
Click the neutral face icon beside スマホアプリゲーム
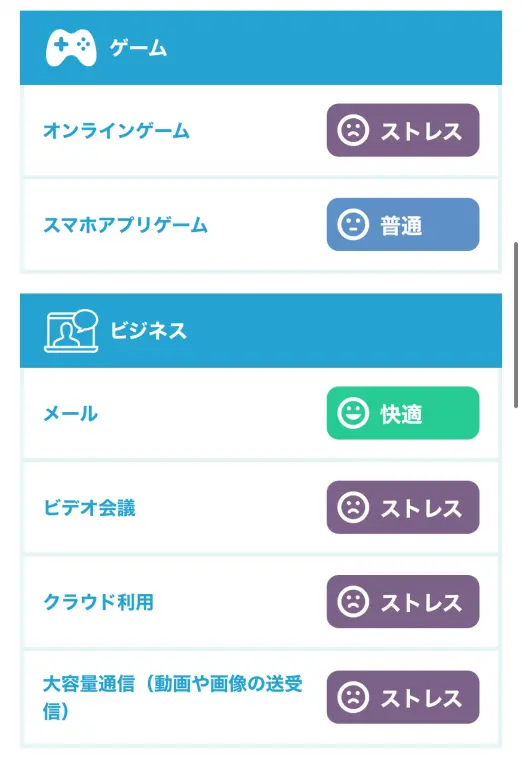(x=353, y=224)
